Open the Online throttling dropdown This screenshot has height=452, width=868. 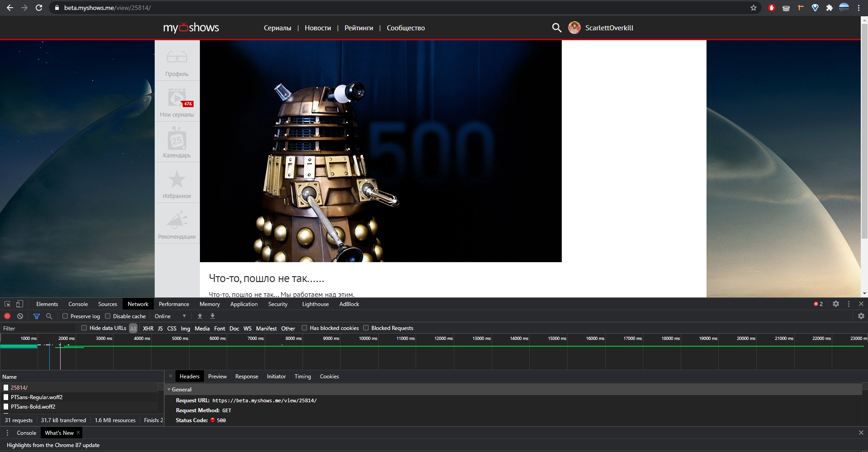171,316
